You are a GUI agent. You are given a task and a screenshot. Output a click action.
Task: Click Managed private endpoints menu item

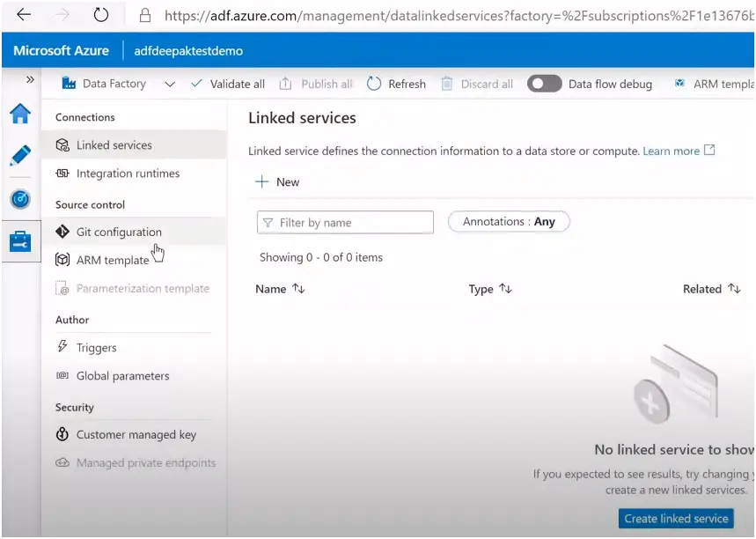(x=134, y=463)
